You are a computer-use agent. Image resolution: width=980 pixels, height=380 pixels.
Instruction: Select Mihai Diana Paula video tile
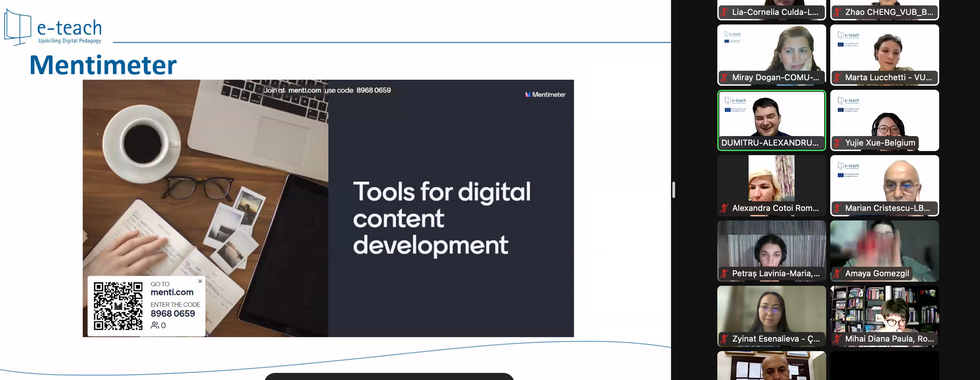[x=884, y=316]
